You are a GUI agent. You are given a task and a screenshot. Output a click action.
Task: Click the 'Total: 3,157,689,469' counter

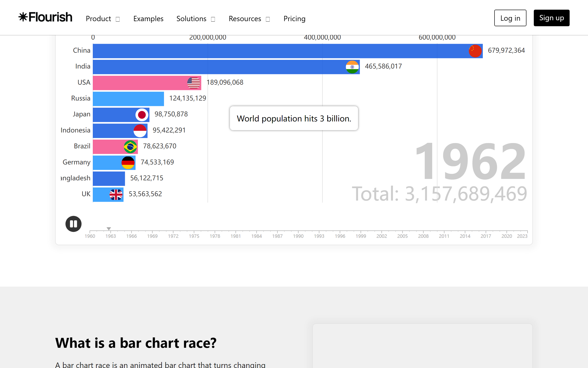pos(439,194)
